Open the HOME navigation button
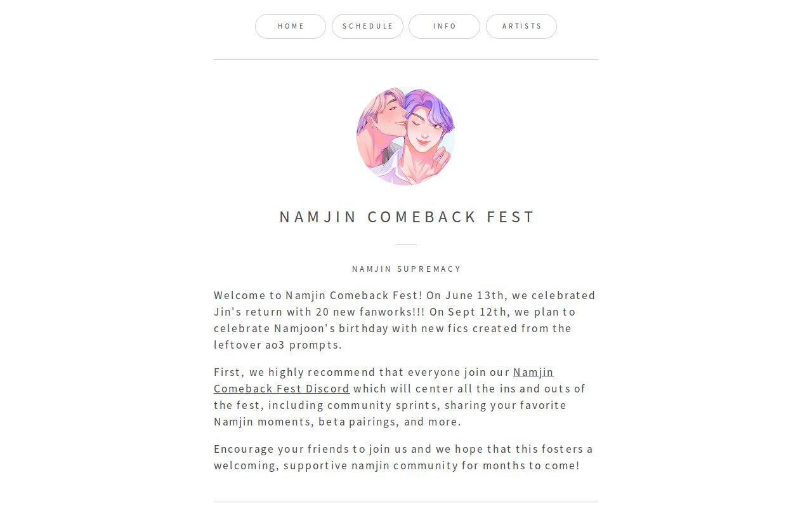812x508 pixels. pos(291,26)
